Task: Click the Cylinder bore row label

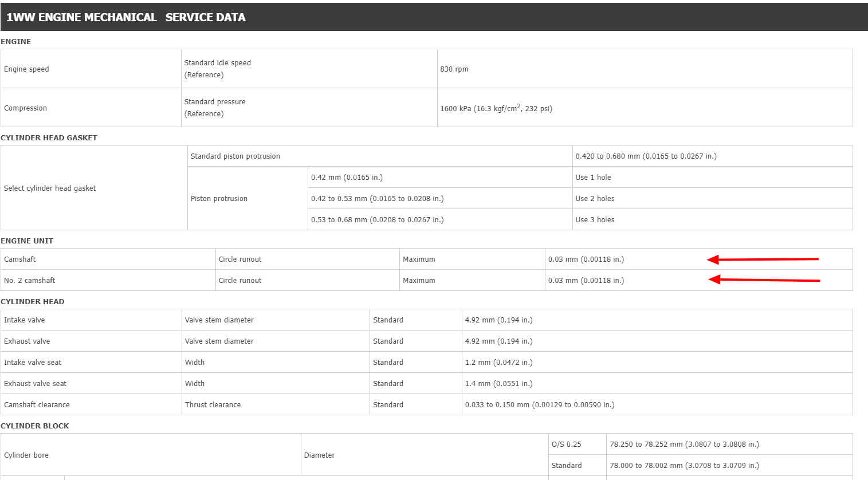Action: pos(26,455)
